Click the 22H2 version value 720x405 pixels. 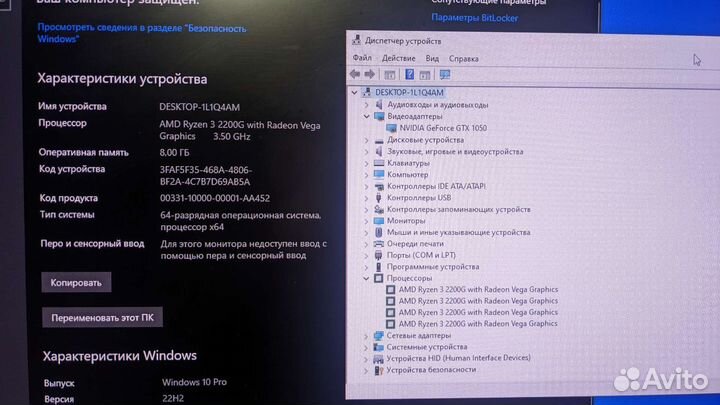coord(173,399)
